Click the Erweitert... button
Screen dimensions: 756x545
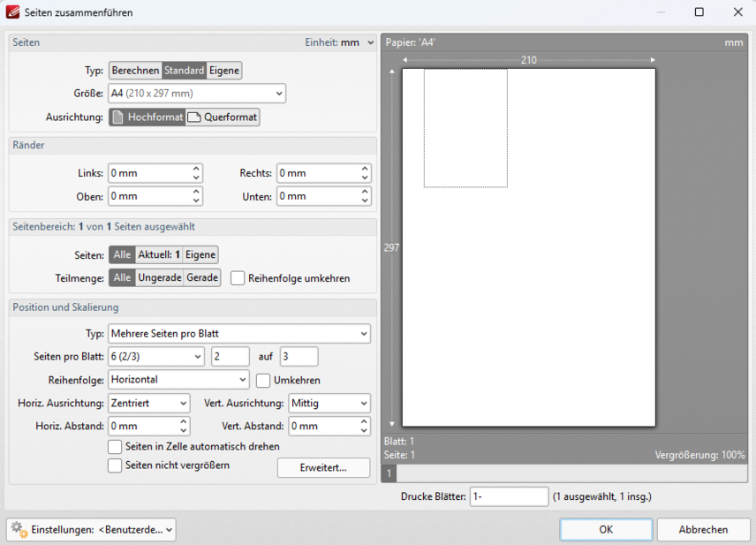323,468
